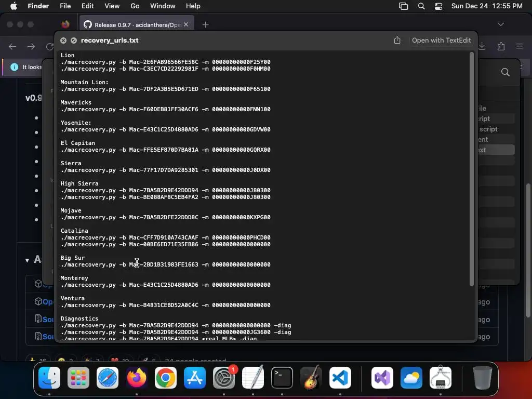Open Trash in the Dock

483,378
